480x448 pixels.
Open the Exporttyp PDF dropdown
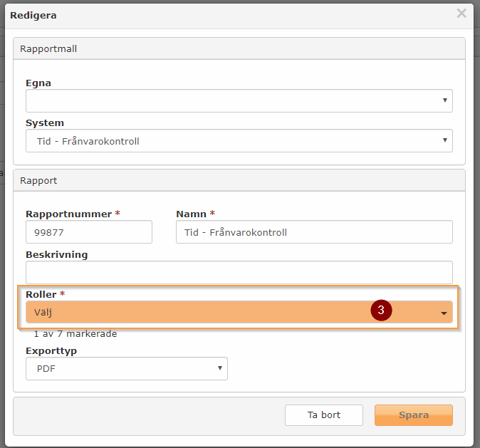click(127, 368)
